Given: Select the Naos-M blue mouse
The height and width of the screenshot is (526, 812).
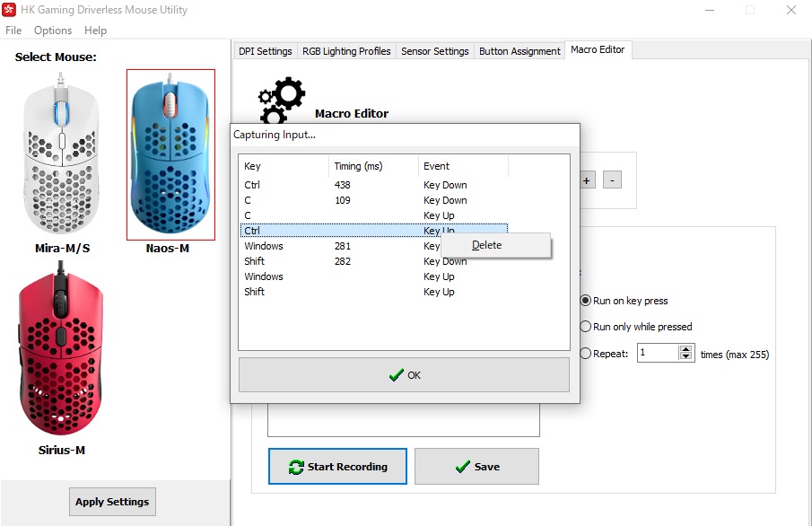Looking at the screenshot, I should click(x=170, y=154).
